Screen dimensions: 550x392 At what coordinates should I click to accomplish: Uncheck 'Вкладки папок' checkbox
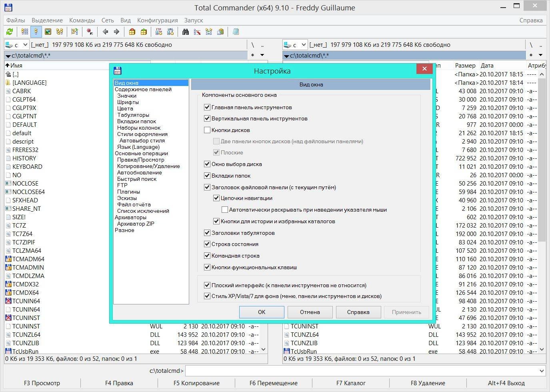pyautogui.click(x=207, y=176)
